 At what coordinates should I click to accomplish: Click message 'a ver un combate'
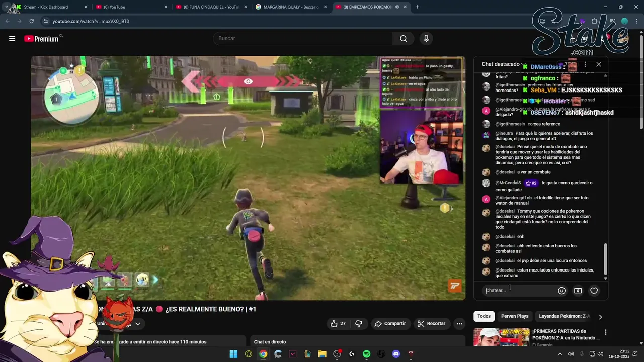tap(534, 172)
